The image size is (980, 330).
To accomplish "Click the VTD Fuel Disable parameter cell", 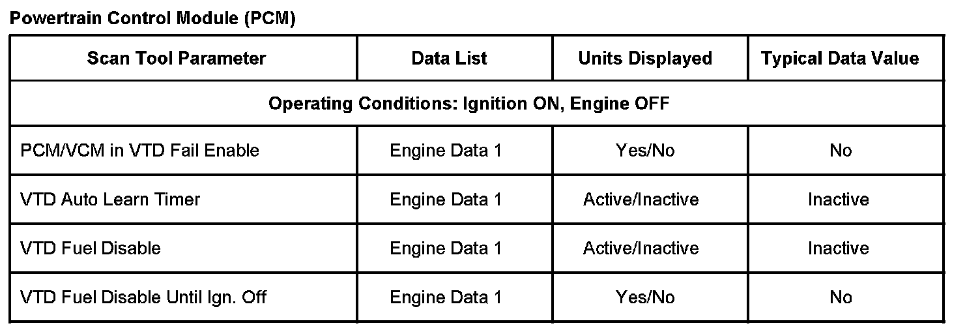I will pos(91,248).
